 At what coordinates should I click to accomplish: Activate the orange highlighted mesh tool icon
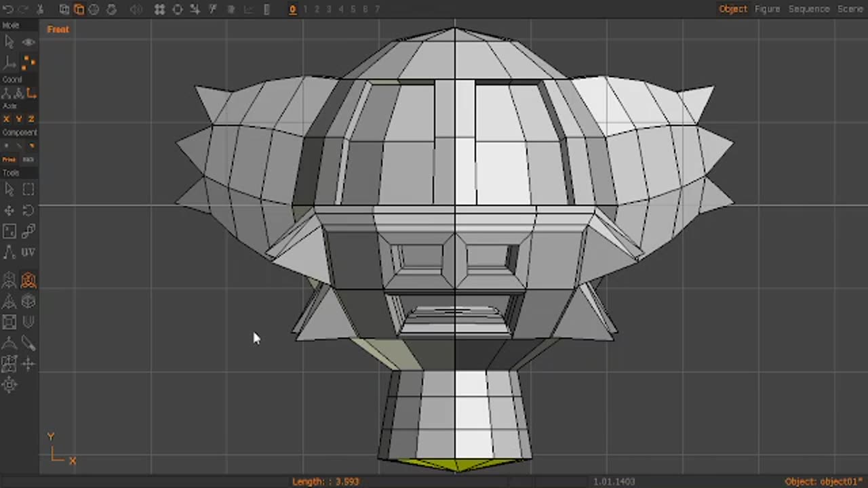click(x=28, y=280)
